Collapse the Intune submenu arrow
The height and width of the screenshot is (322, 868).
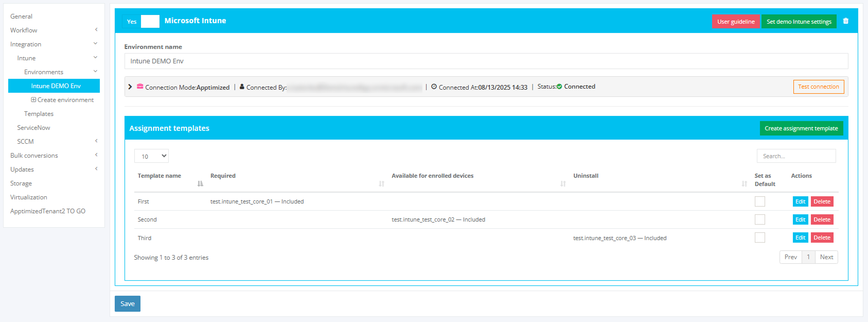(96, 58)
